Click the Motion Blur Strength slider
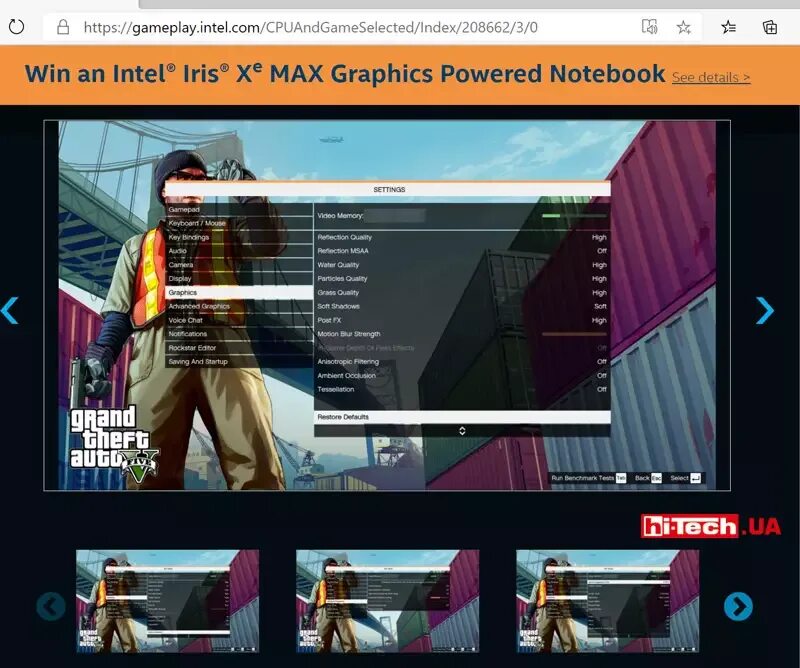The height and width of the screenshot is (668, 800). pyautogui.click(x=574, y=334)
